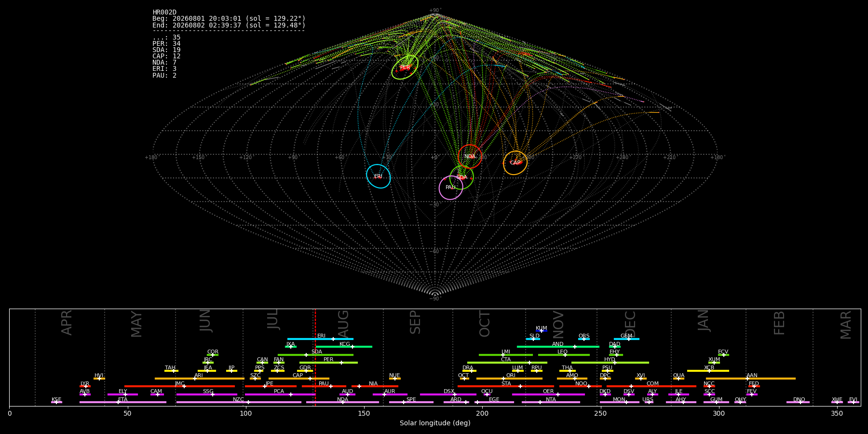Click the HR002D station title text

(x=164, y=13)
